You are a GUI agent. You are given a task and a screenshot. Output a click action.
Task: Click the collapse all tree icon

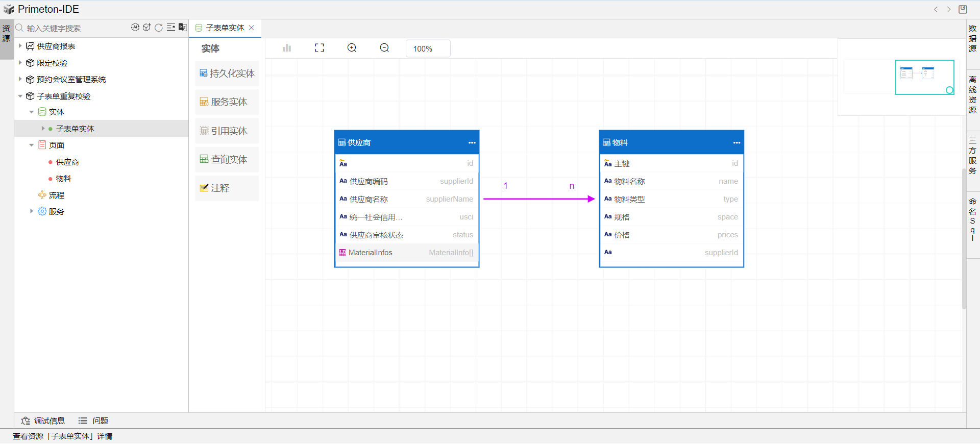click(x=171, y=28)
